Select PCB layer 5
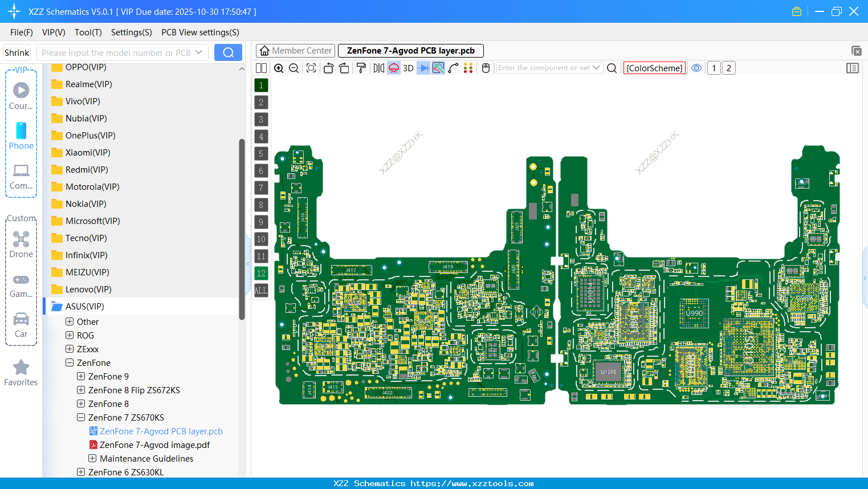 [261, 154]
